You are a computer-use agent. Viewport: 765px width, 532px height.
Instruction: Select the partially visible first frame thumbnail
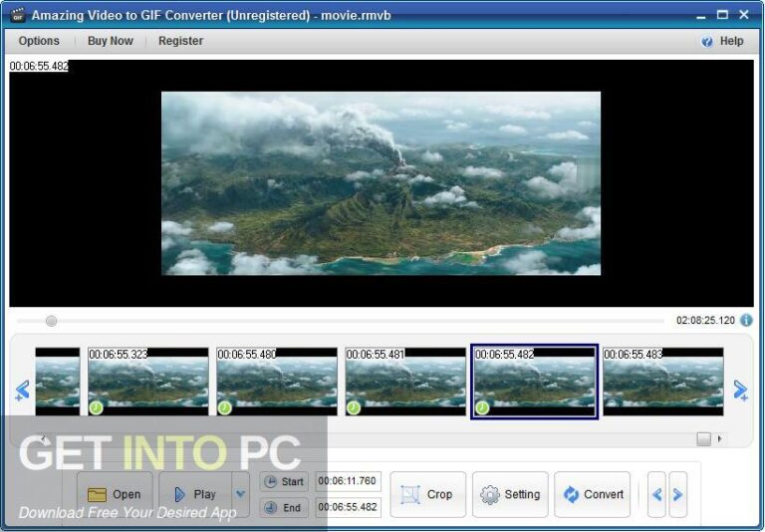coord(58,382)
